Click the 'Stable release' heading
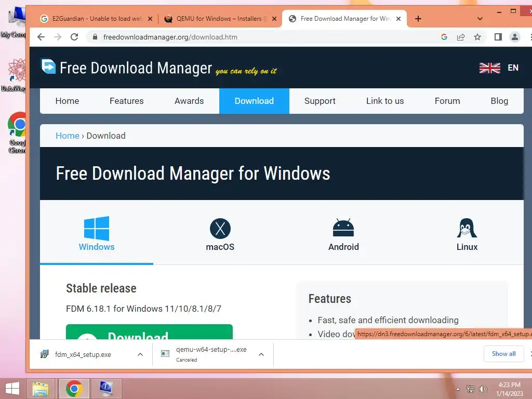 101,288
